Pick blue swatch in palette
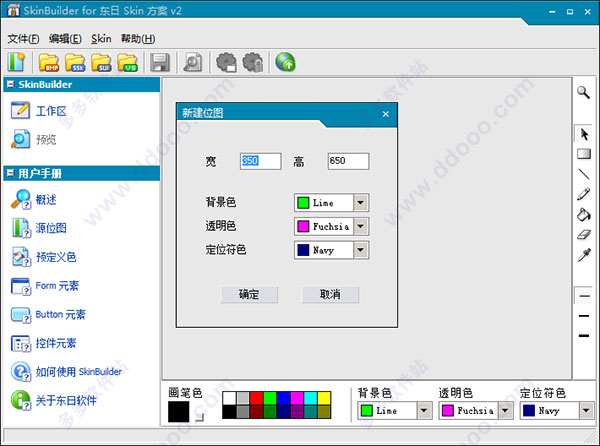The image size is (600, 446). tap(283, 398)
